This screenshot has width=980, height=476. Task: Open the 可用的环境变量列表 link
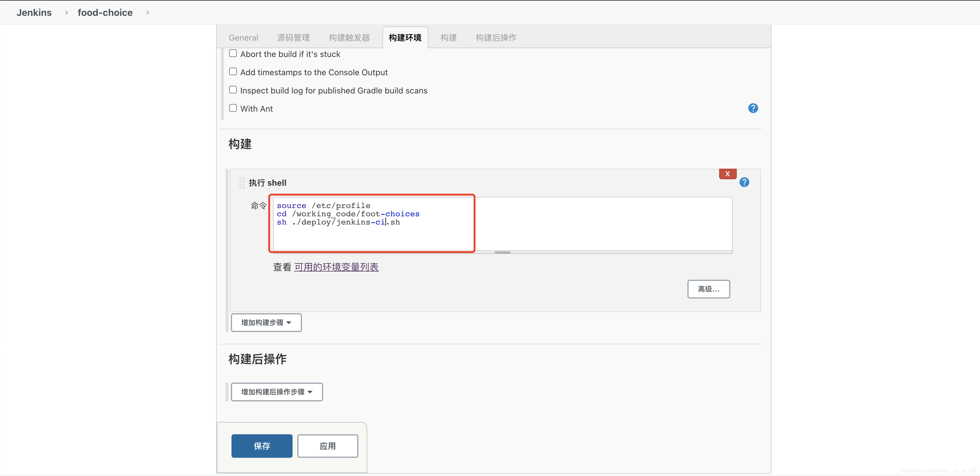336,267
